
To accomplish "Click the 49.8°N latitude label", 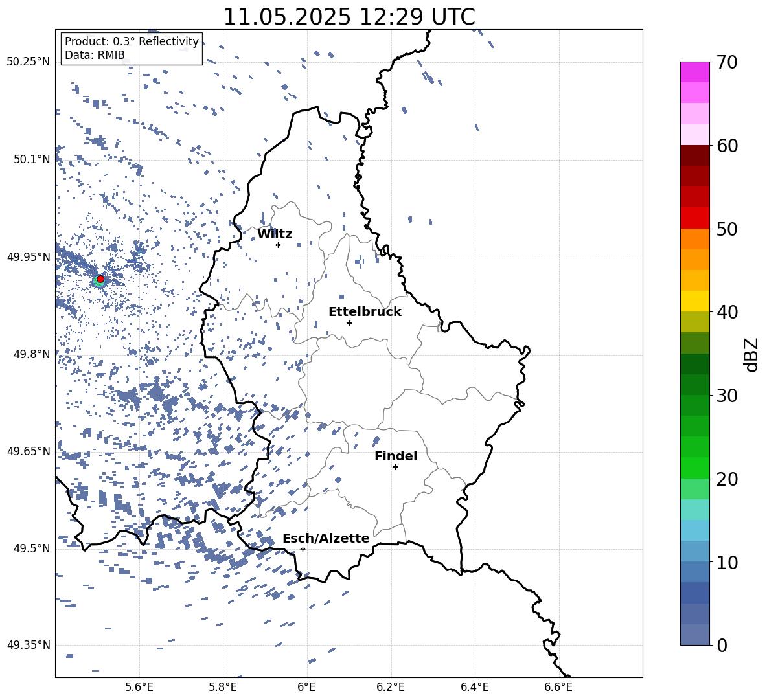I will (32, 354).
